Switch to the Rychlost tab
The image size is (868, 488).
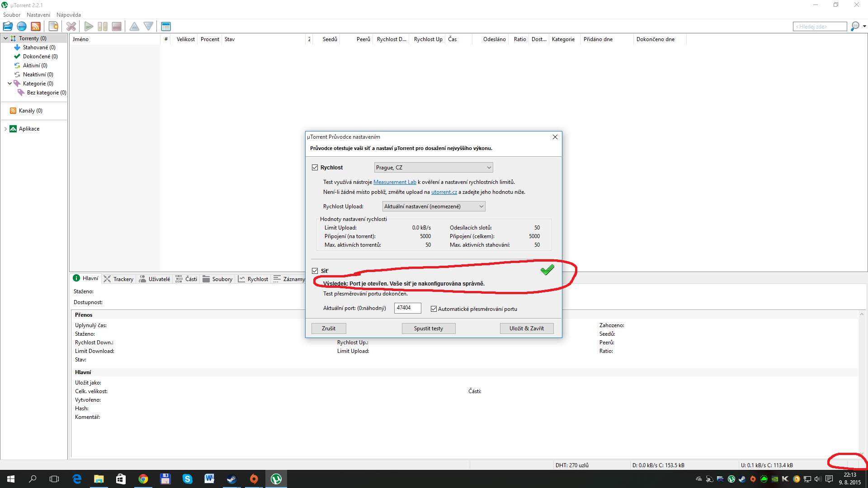point(253,279)
